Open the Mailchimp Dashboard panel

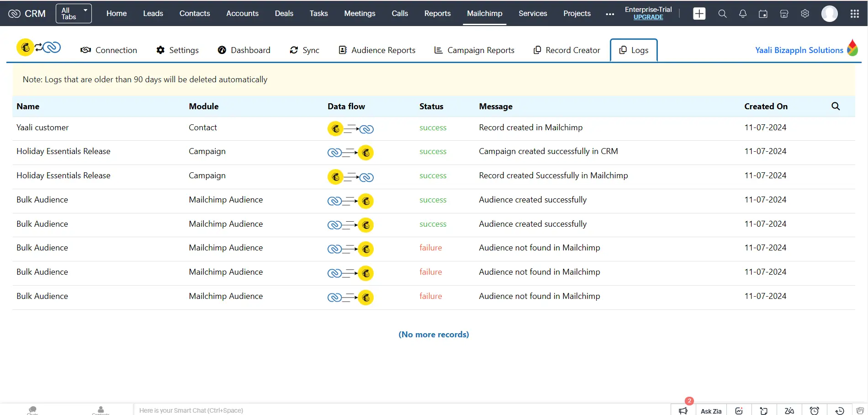244,50
